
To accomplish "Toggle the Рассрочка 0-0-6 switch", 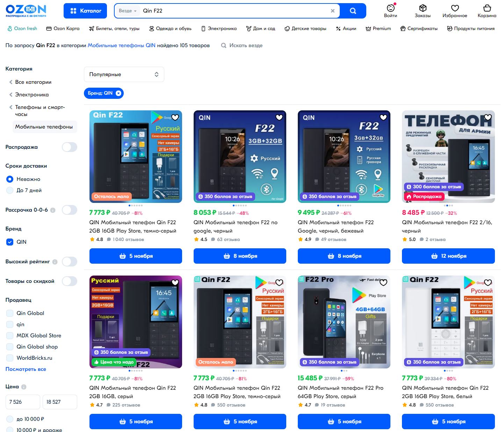I will pos(70,210).
